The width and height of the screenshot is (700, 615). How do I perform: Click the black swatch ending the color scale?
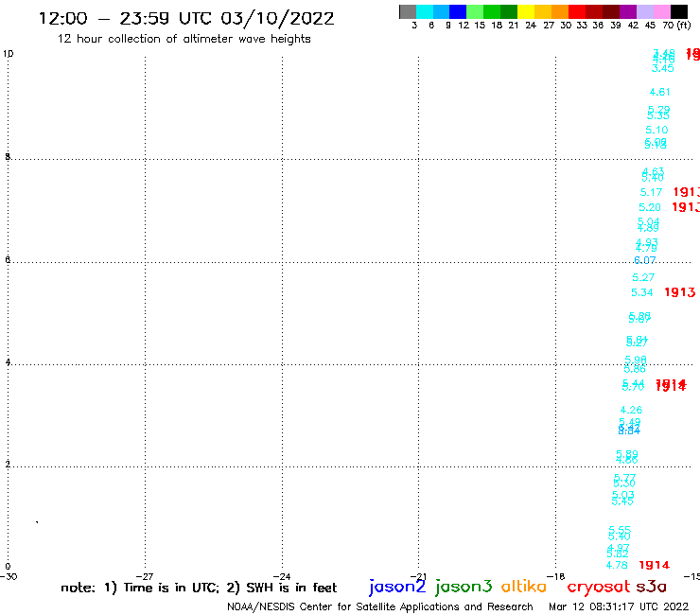(679, 11)
